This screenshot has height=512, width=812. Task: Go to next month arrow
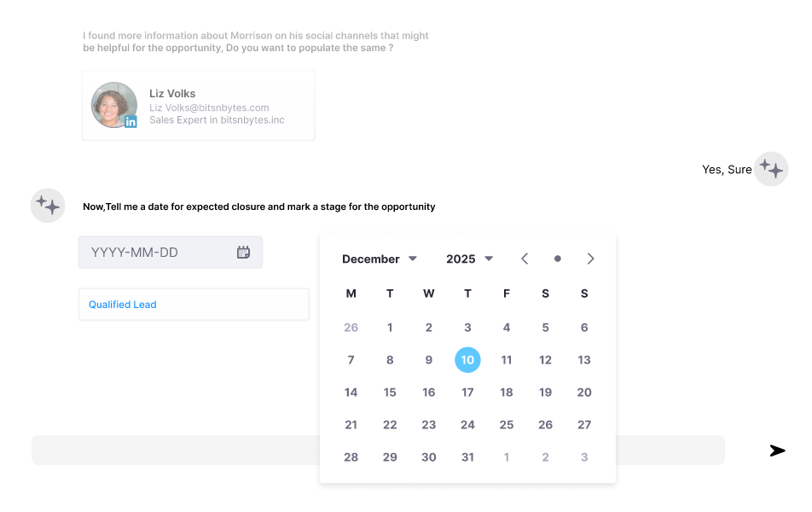pyautogui.click(x=590, y=259)
